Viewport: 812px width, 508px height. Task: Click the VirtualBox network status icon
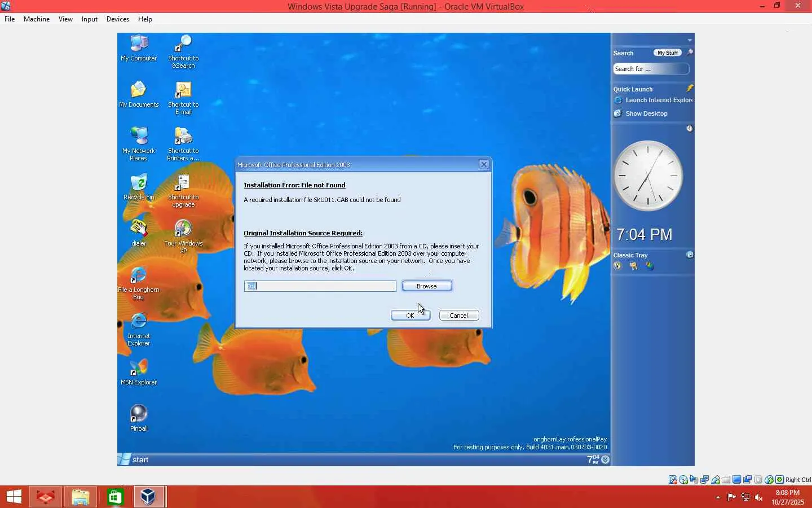coord(705,480)
